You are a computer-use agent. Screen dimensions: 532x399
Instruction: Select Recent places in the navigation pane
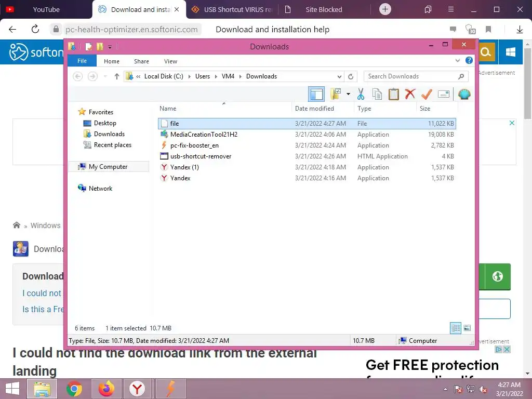click(x=113, y=145)
